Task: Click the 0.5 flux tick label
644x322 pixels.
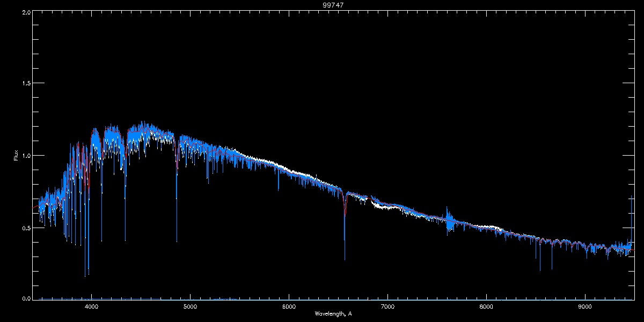Action: (x=26, y=228)
